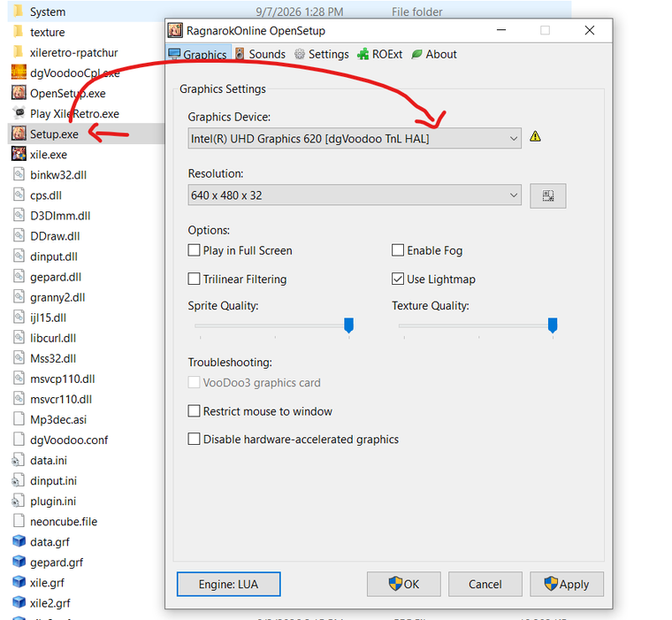Click the xileretro-rpatchur folder icon
The height and width of the screenshot is (620, 672).
click(x=19, y=52)
